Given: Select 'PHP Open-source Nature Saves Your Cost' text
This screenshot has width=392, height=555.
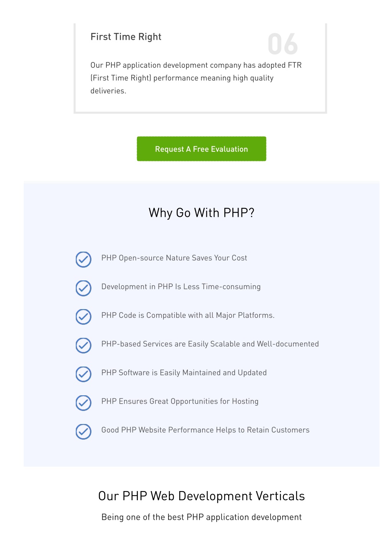Looking at the screenshot, I should point(174,258).
